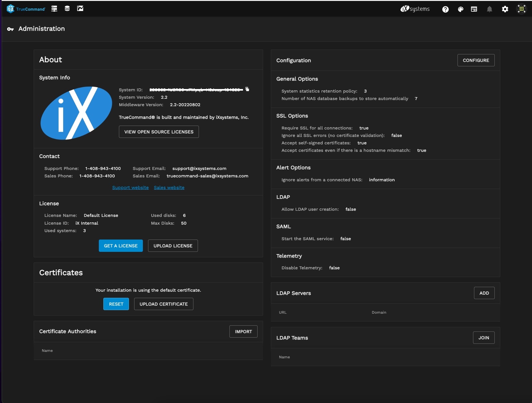This screenshot has width=532, height=403.
Task: Open the Dashboard servers icon
Action: [54, 9]
